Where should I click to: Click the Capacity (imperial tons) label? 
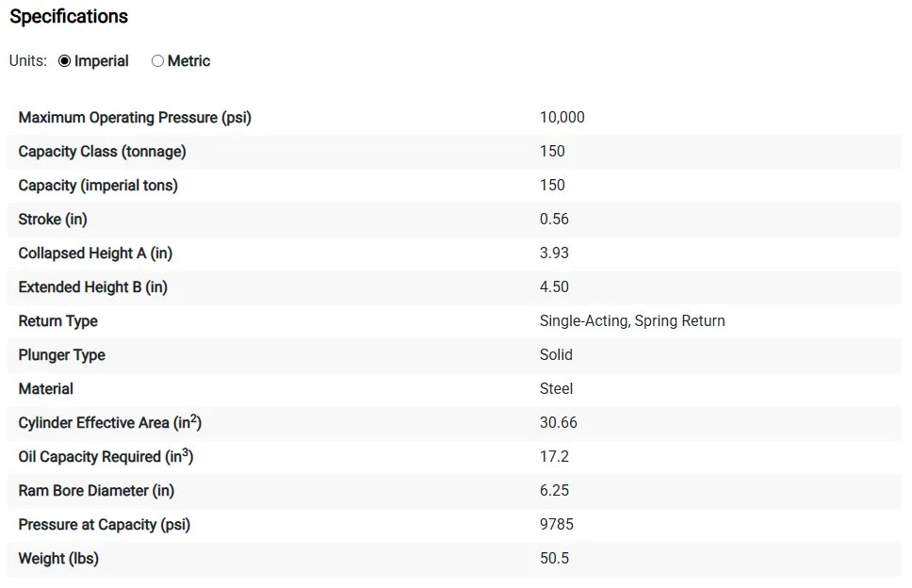point(98,186)
